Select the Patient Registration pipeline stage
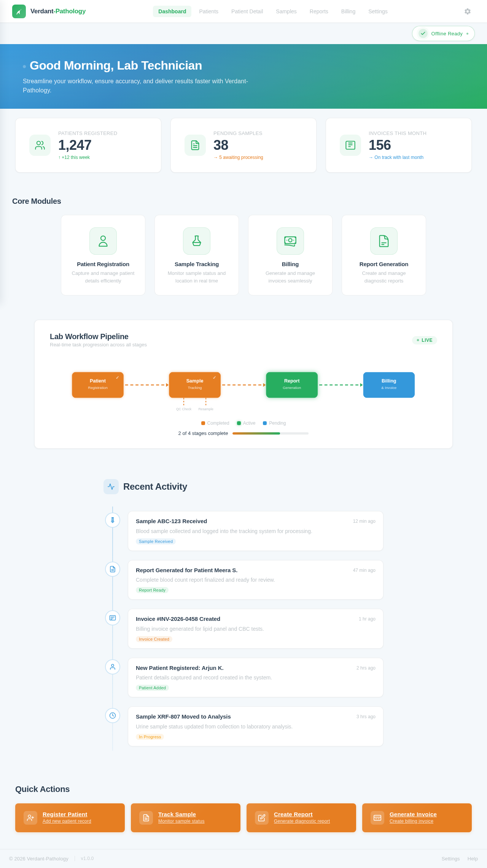 (98, 385)
